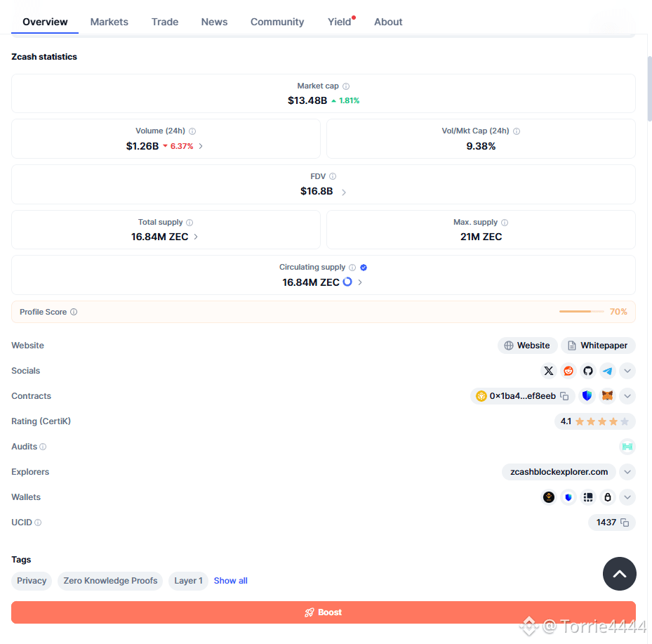Open the grid-pattern wallet icon in Wallets

[587, 497]
